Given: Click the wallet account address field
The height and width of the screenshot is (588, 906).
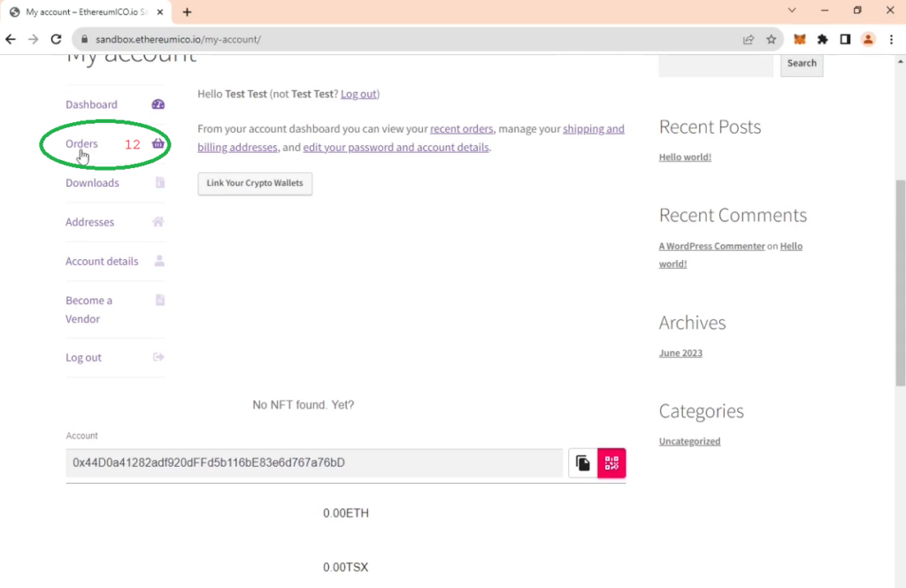Looking at the screenshot, I should coord(314,462).
